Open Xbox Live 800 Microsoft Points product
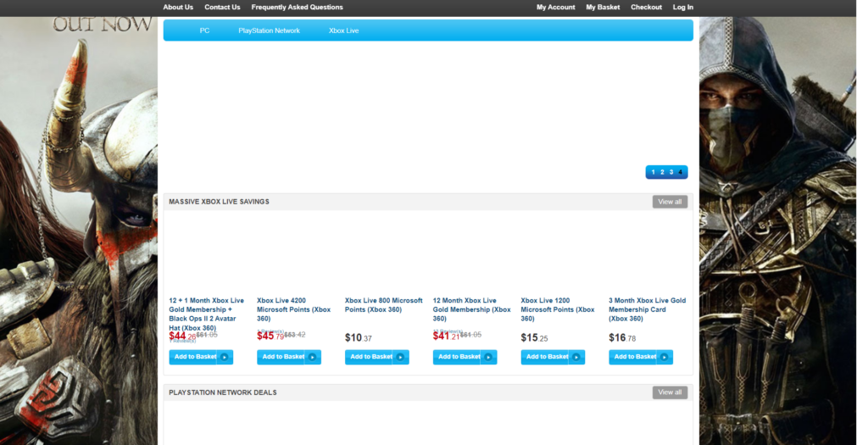Screen dimensions: 868x445 click(x=384, y=305)
